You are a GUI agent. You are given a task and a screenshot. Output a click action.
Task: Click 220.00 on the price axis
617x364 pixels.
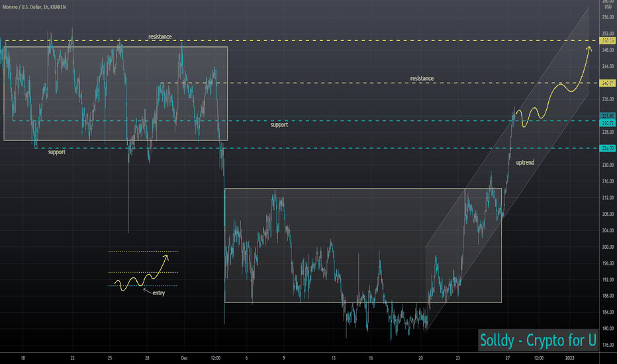pyautogui.click(x=608, y=165)
